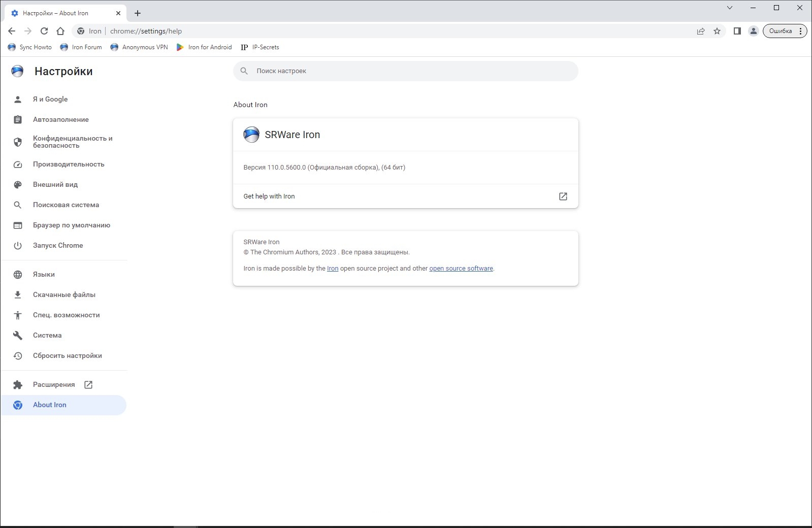
Task: Open the tab search chevron
Action: (730, 8)
